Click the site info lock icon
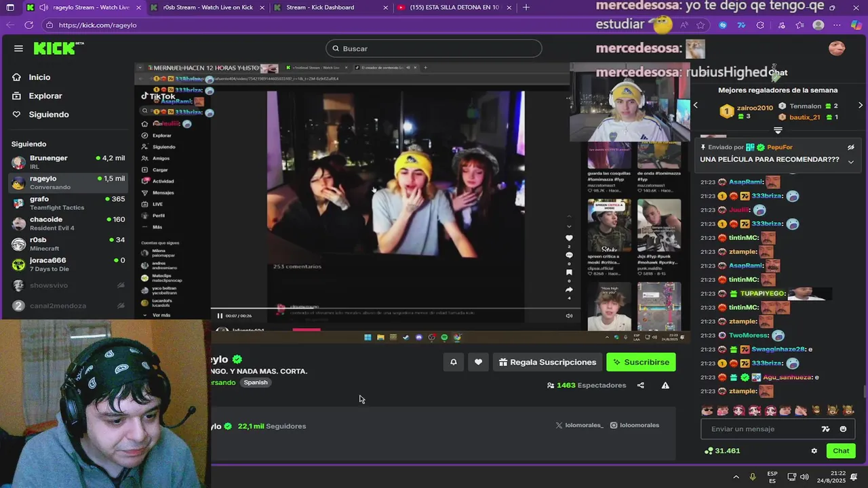Viewport: 868px width, 488px height. point(49,25)
